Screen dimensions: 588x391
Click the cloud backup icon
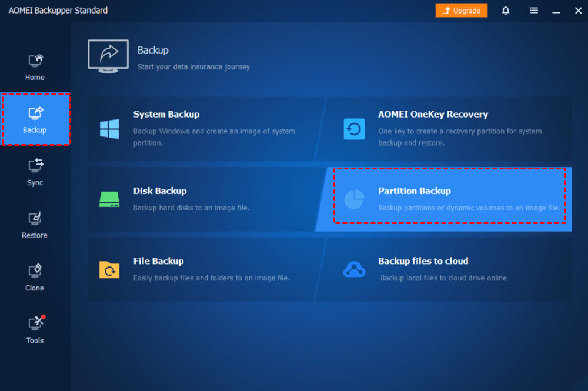click(354, 269)
